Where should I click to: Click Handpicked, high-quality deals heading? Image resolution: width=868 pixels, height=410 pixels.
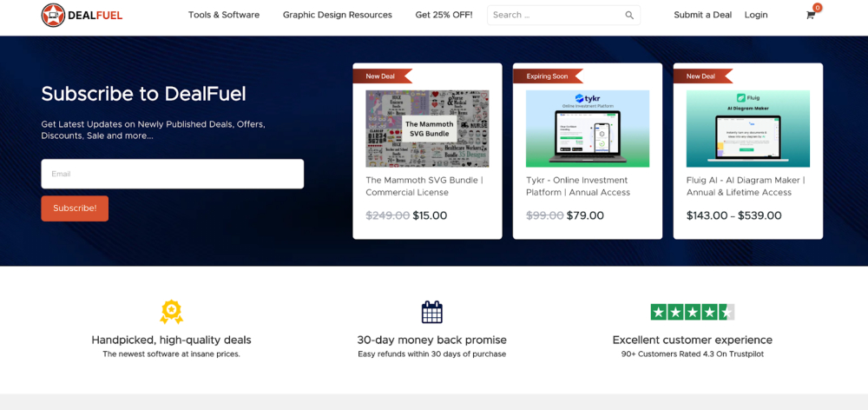coord(172,340)
